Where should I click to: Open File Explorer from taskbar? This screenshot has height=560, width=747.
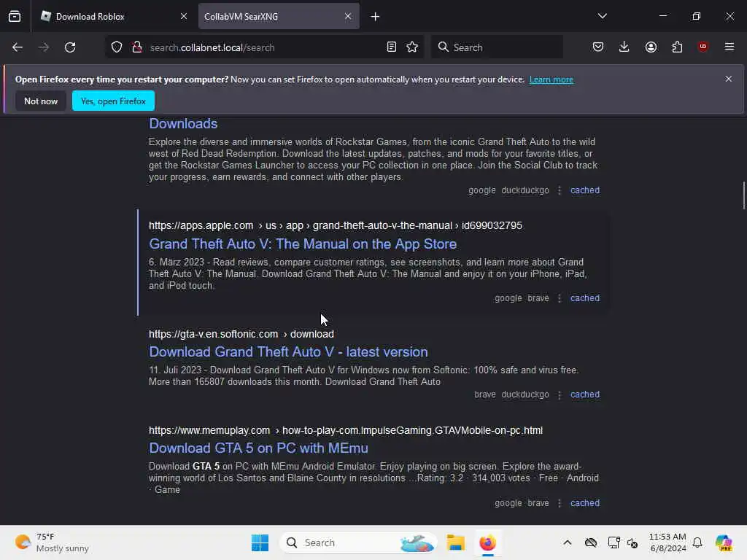click(455, 542)
